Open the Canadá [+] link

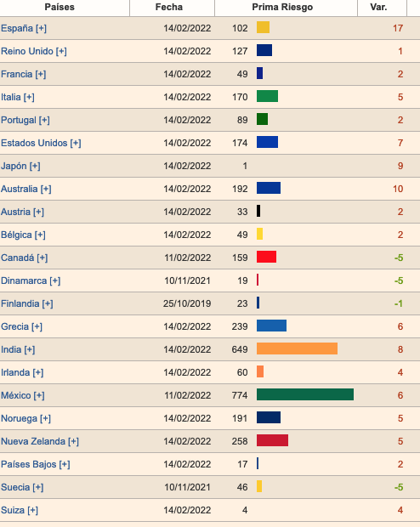(24, 258)
